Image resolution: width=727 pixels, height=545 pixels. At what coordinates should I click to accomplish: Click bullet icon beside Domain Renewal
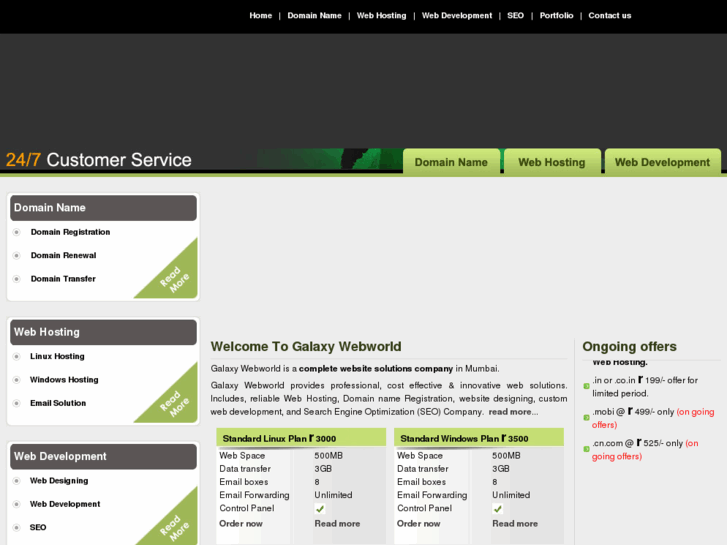point(17,256)
